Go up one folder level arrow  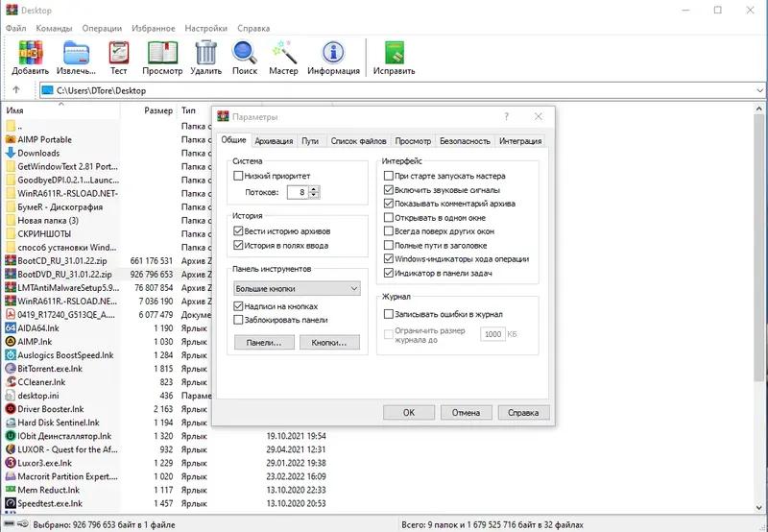pos(16,90)
